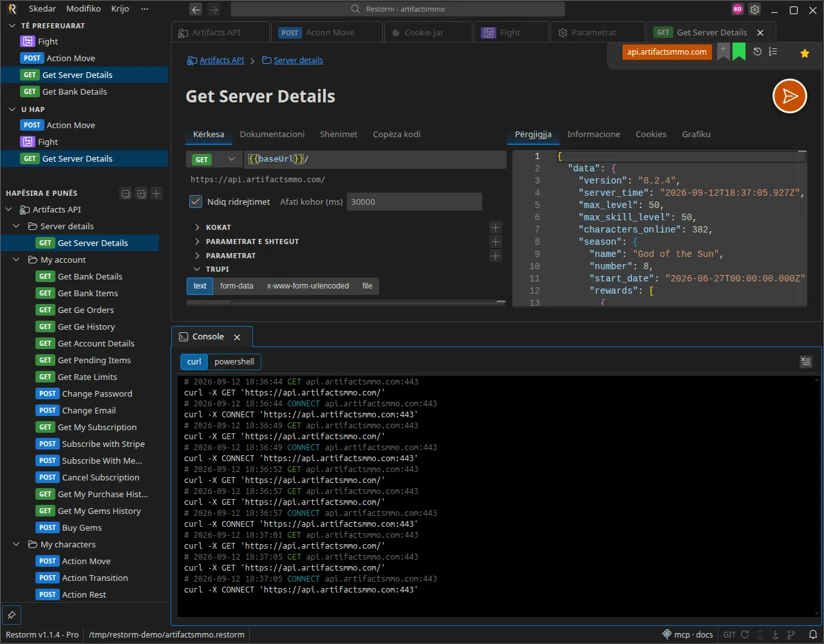Screen dimensions: 824x644
Task: Add a new path parameter in PARAMETRAT E SHTEGUT
Action: [496, 241]
